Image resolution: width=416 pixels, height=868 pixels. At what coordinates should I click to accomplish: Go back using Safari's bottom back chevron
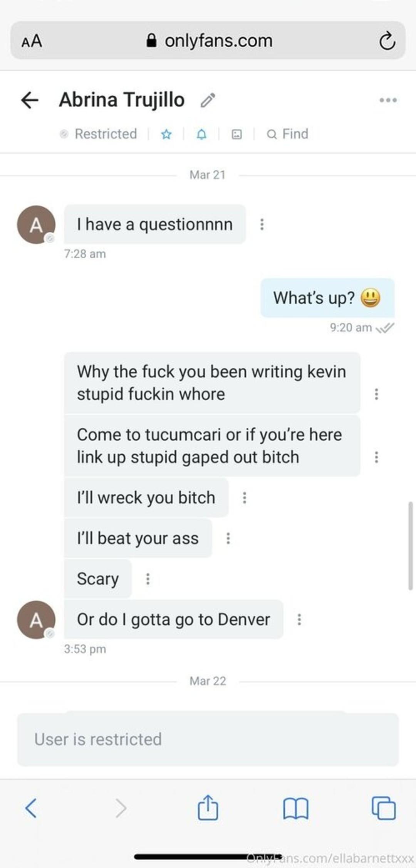pos(31,808)
